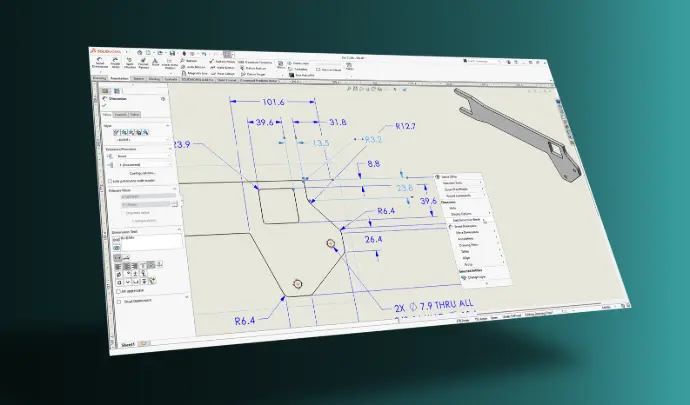Click the Auto Balloon tool
The width and height of the screenshot is (690, 405).
(193, 67)
